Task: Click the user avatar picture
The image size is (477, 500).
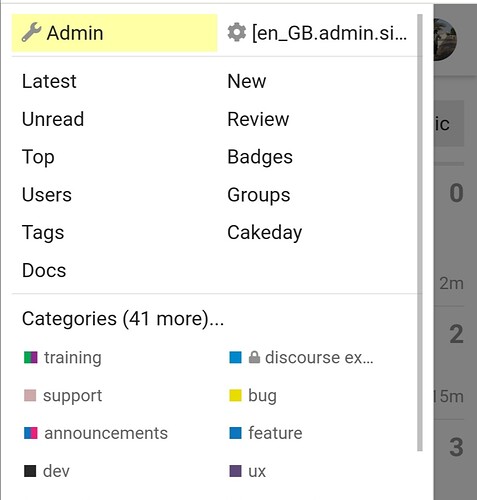Action: pos(445,39)
